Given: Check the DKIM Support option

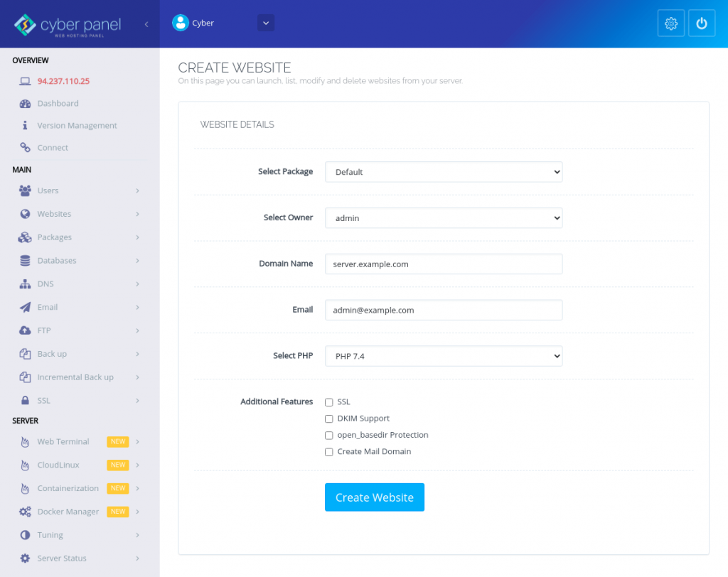Looking at the screenshot, I should (328, 419).
